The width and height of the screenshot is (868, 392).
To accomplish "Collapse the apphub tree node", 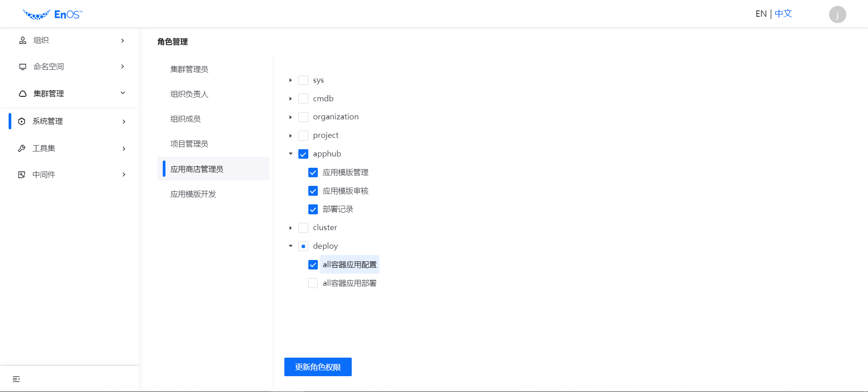I will pos(291,154).
